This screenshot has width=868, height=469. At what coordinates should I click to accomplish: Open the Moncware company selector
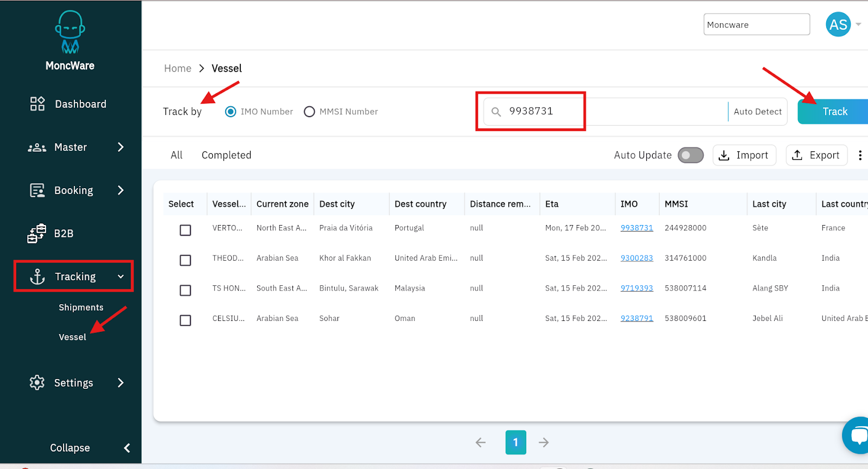[x=756, y=24]
